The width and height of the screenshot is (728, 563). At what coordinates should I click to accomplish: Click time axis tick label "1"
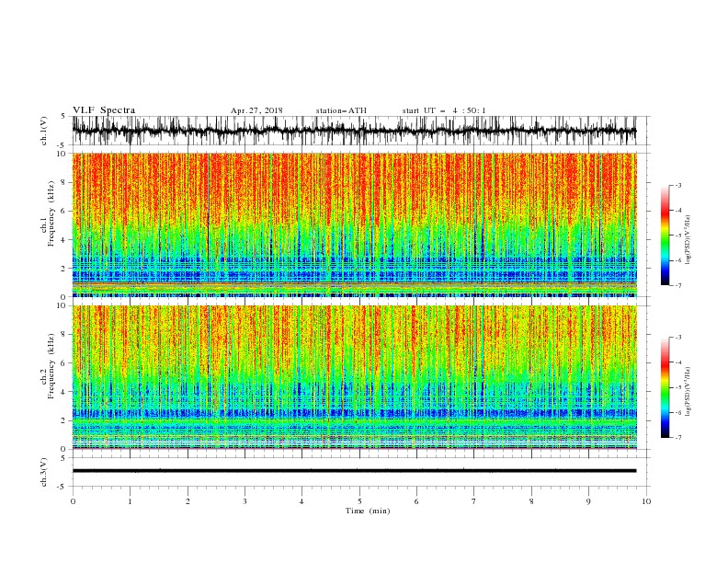click(130, 501)
